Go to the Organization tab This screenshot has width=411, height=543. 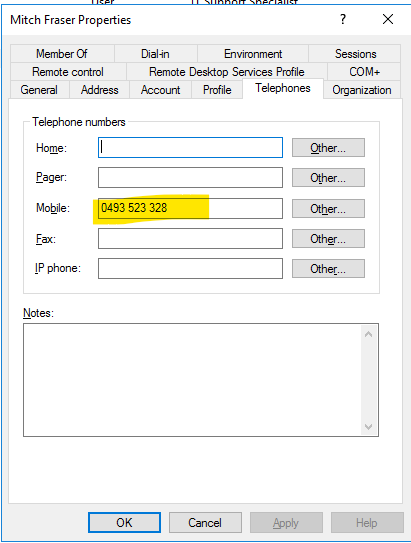(362, 90)
